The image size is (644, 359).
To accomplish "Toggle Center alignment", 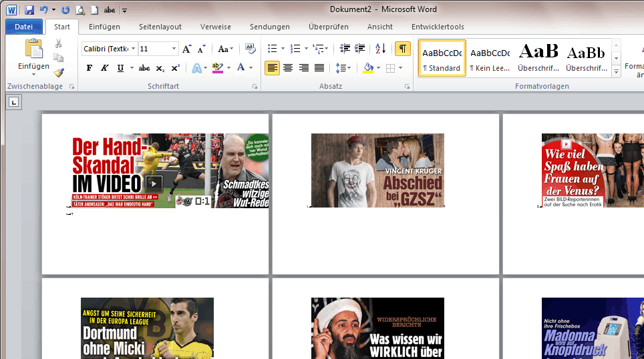I will (288, 67).
